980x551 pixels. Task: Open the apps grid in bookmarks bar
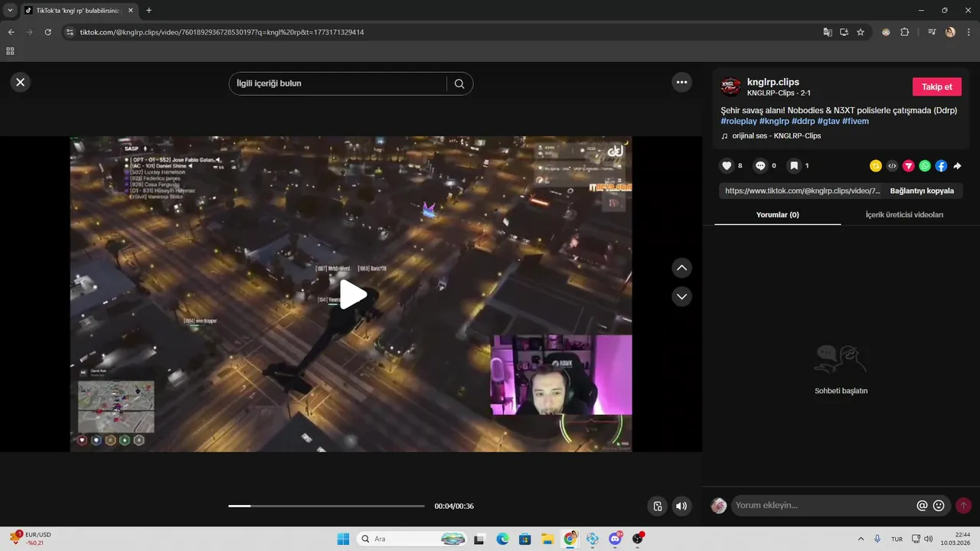[x=10, y=51]
